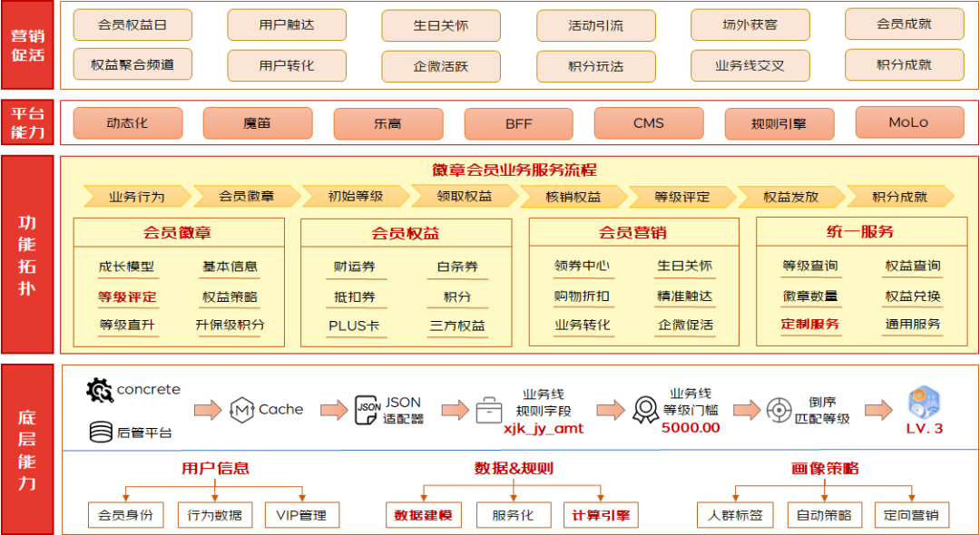Click the 人群标签 box
The height and width of the screenshot is (535, 980).
click(x=736, y=515)
